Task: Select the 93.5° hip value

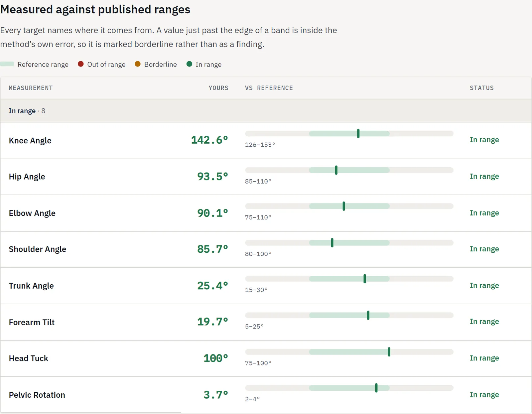Action: (213, 177)
